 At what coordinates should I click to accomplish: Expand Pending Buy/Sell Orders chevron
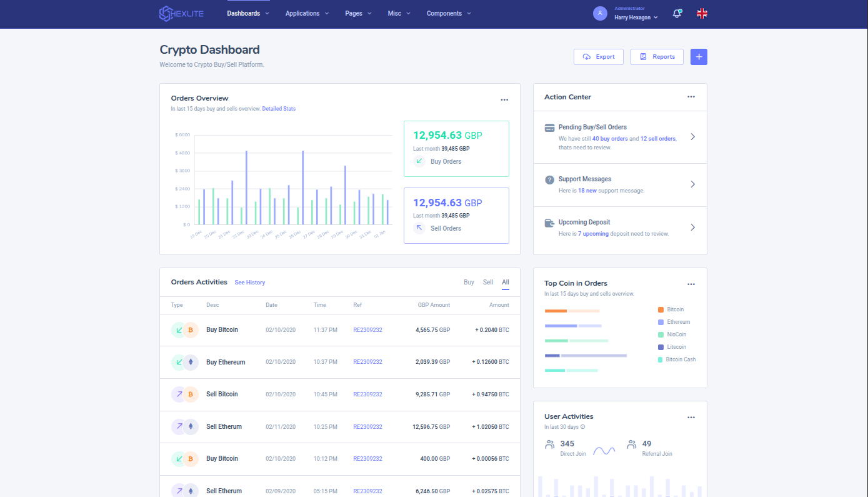pyautogui.click(x=692, y=137)
